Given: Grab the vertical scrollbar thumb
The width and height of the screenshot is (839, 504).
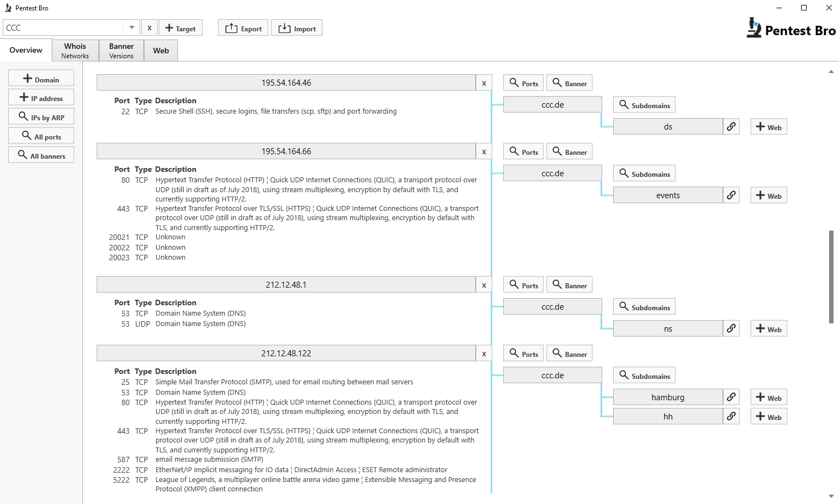Looking at the screenshot, I should tap(831, 277).
